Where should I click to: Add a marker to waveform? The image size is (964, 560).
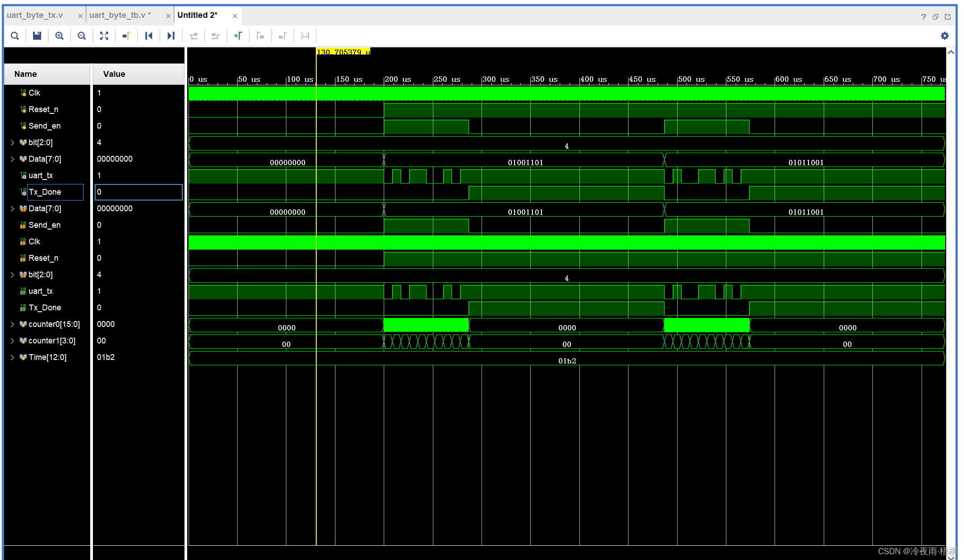tap(238, 36)
